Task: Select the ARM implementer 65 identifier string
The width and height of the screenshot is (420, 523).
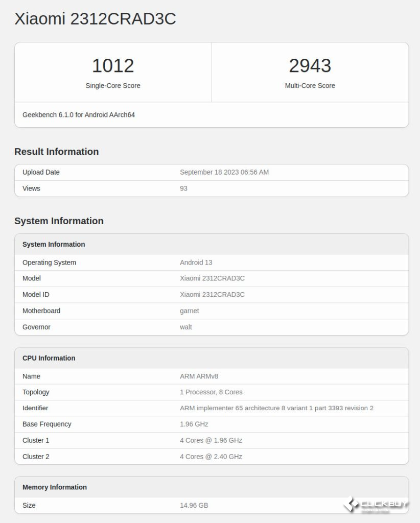Action: [x=276, y=408]
